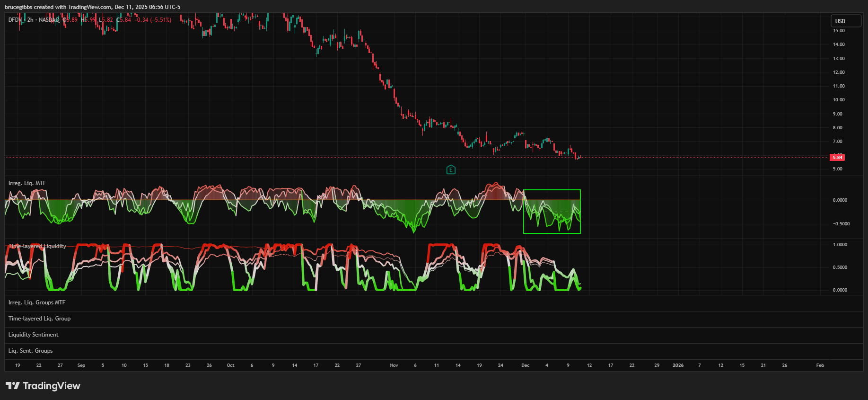Click the TradingView logo icon

[x=13, y=386]
